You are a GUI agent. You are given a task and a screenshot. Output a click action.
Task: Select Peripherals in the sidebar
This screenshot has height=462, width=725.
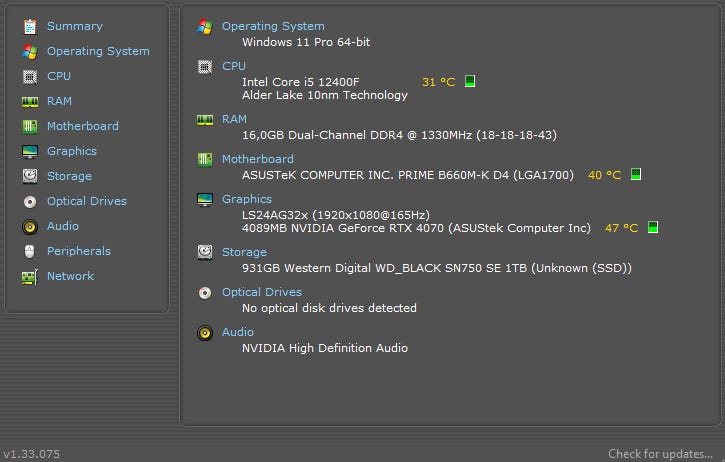pyautogui.click(x=79, y=251)
